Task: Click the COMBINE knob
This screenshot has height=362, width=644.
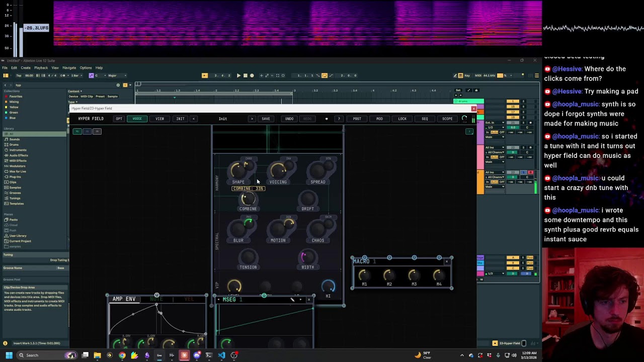Action: click(248, 199)
